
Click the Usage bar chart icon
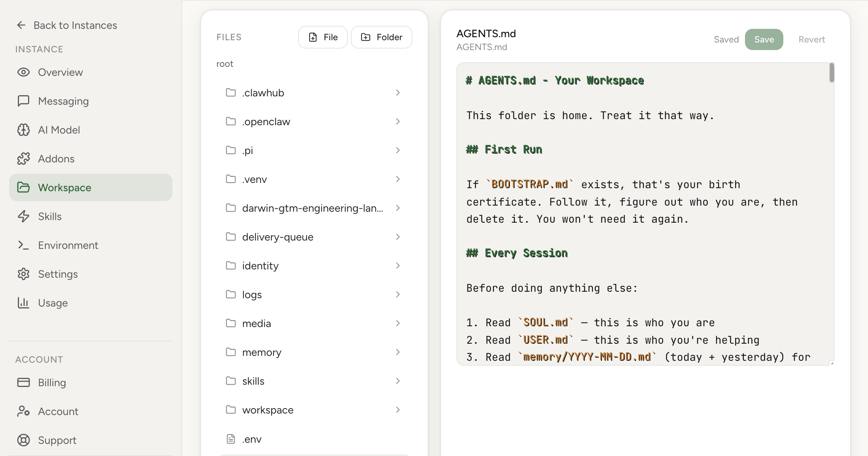23,303
